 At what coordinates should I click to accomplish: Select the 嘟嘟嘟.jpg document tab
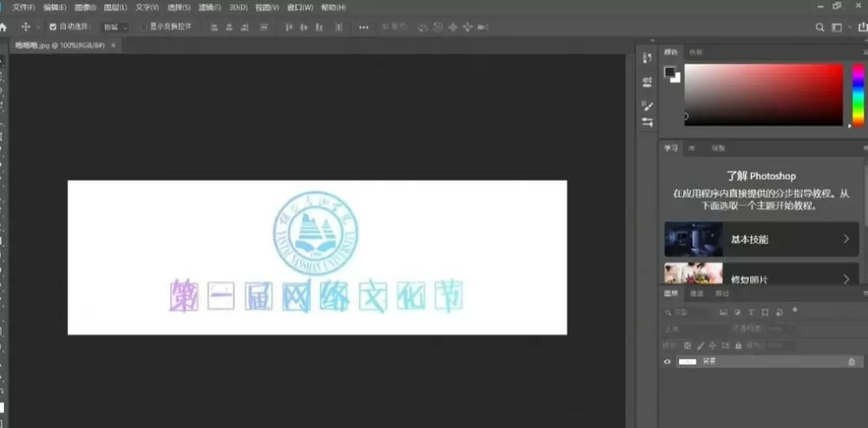(61, 46)
